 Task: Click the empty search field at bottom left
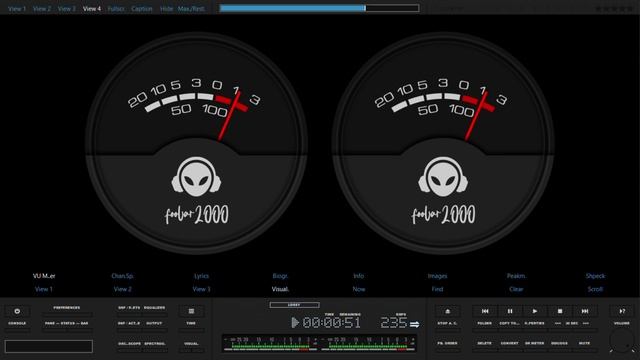point(49,347)
